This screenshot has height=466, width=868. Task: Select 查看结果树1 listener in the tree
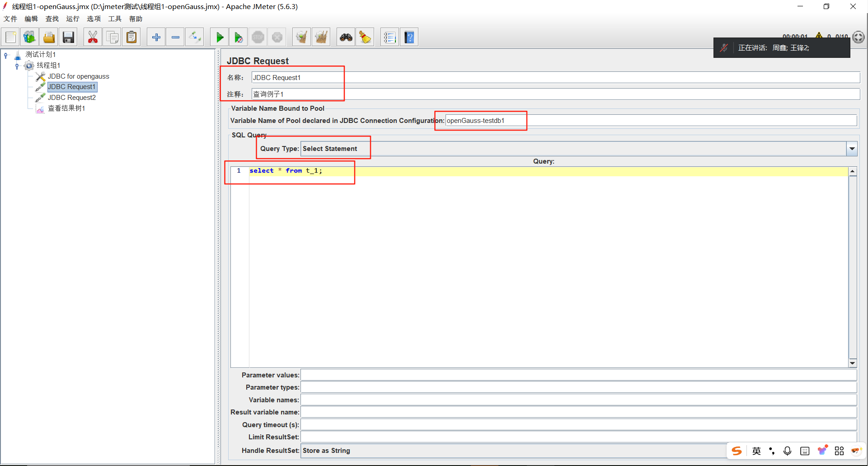click(66, 108)
